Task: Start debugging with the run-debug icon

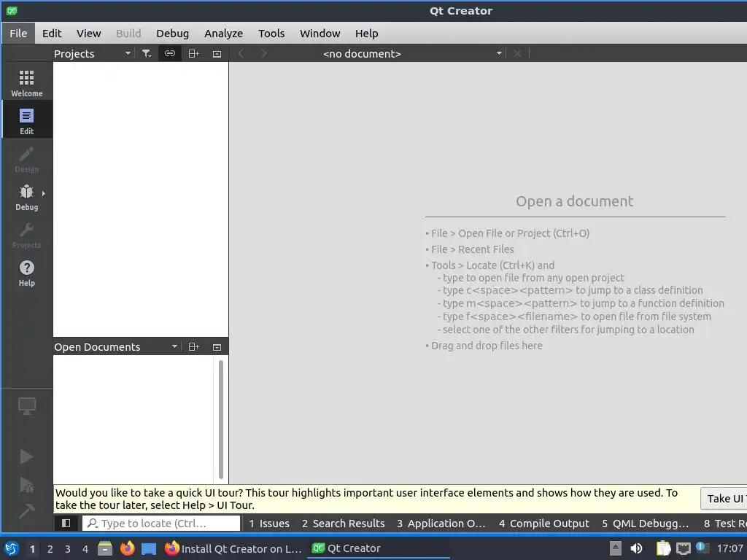Action: click(27, 485)
